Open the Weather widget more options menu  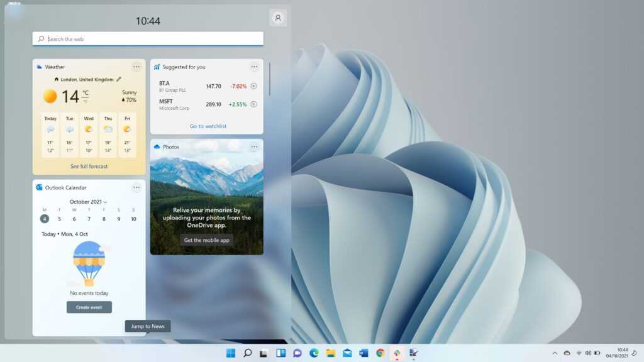136,67
